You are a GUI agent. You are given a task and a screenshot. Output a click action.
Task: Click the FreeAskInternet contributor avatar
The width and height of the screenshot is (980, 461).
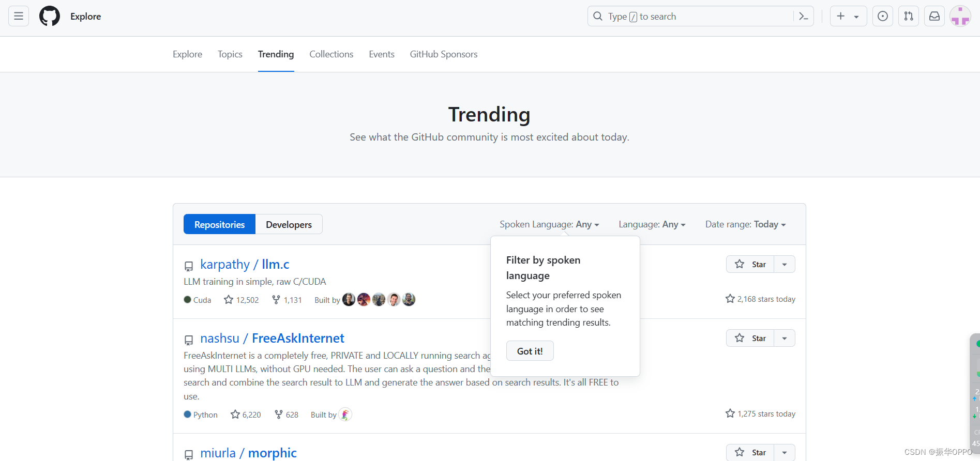[x=345, y=414]
